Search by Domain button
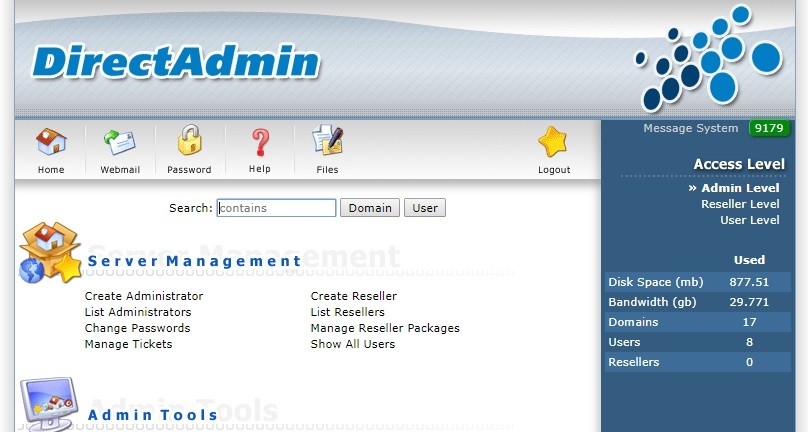808x432 pixels. [x=370, y=208]
